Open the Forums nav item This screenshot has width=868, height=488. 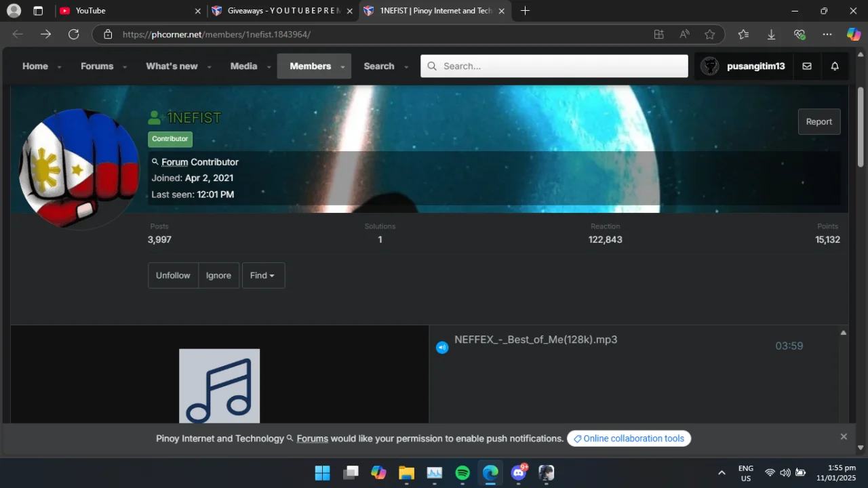coord(97,66)
